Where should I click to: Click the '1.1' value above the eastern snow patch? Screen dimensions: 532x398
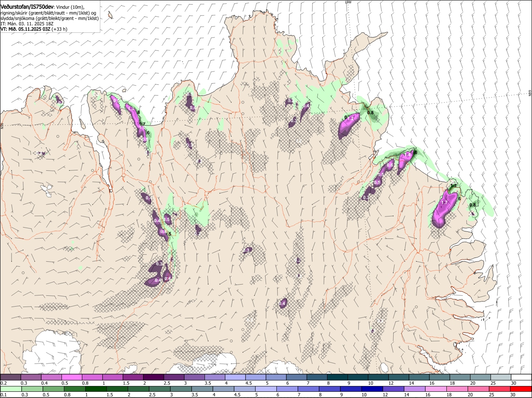pyautogui.click(x=454, y=186)
